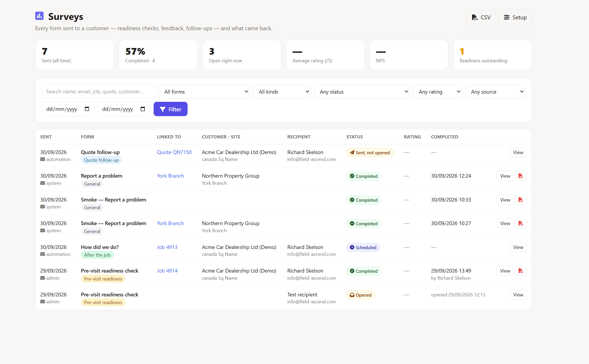Viewport: 589px width, 364px height.
Task: Open the All forms dropdown
Action: point(204,91)
